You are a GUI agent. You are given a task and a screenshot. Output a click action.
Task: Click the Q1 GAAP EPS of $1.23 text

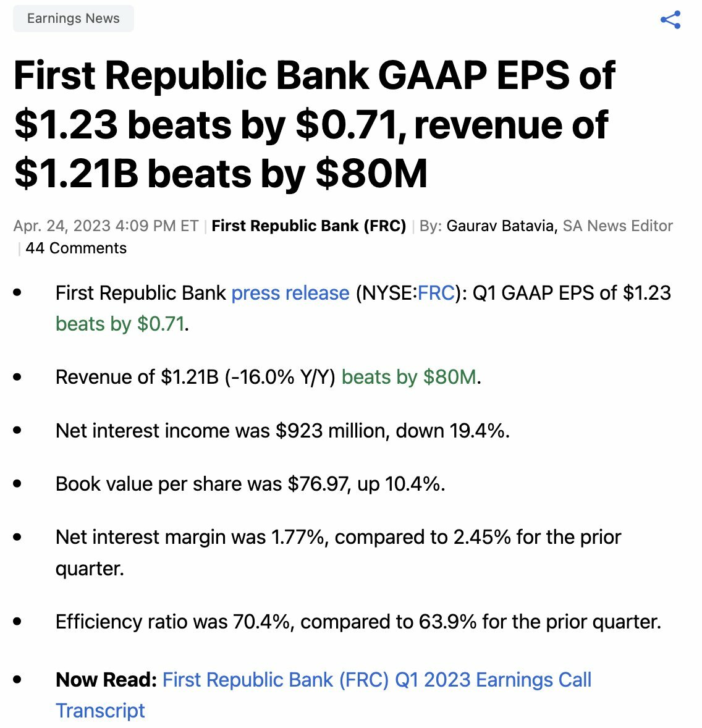tap(572, 293)
